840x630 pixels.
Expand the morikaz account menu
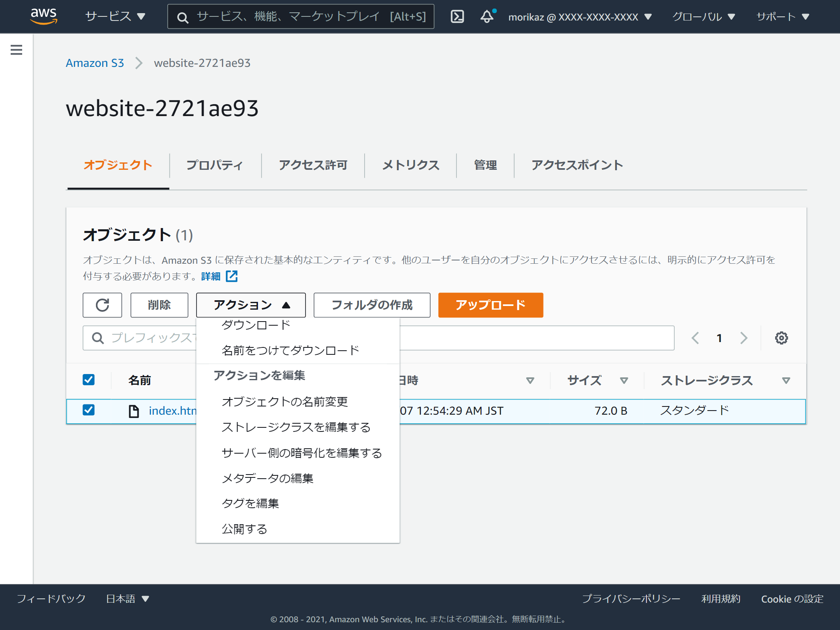pyautogui.click(x=577, y=16)
